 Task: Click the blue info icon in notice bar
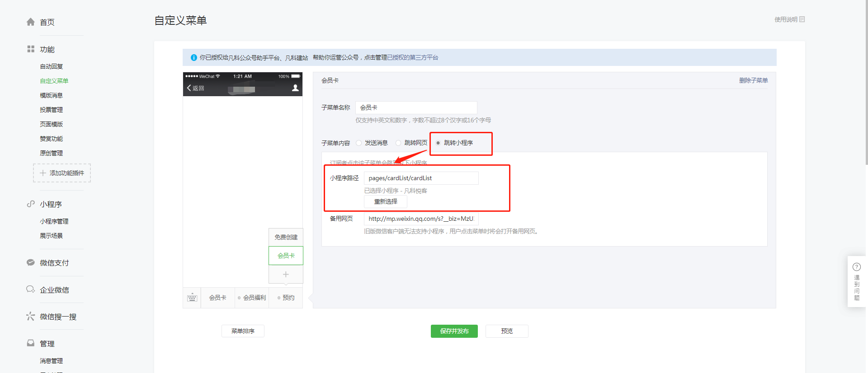194,57
